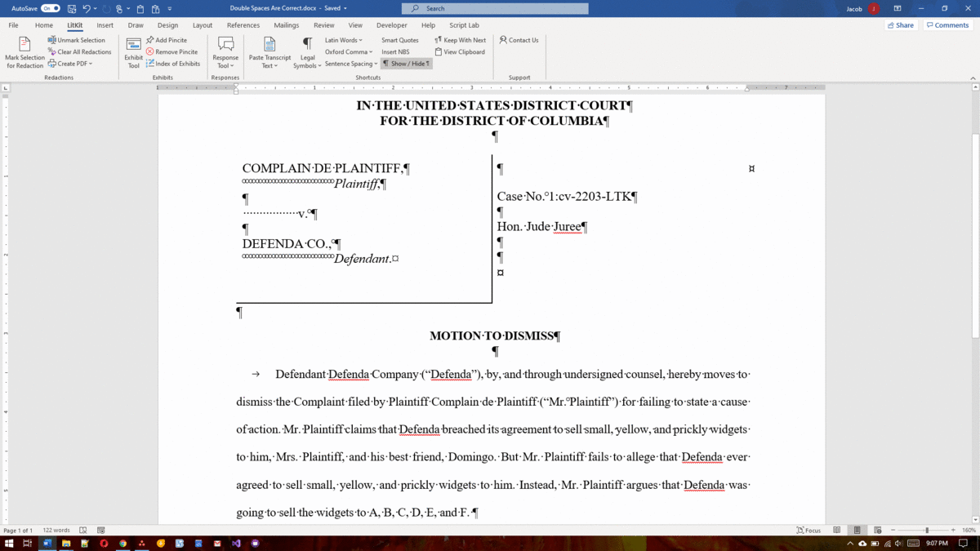Click the Mark Selection for Redaction icon
980x551 pixels.
click(x=24, y=44)
